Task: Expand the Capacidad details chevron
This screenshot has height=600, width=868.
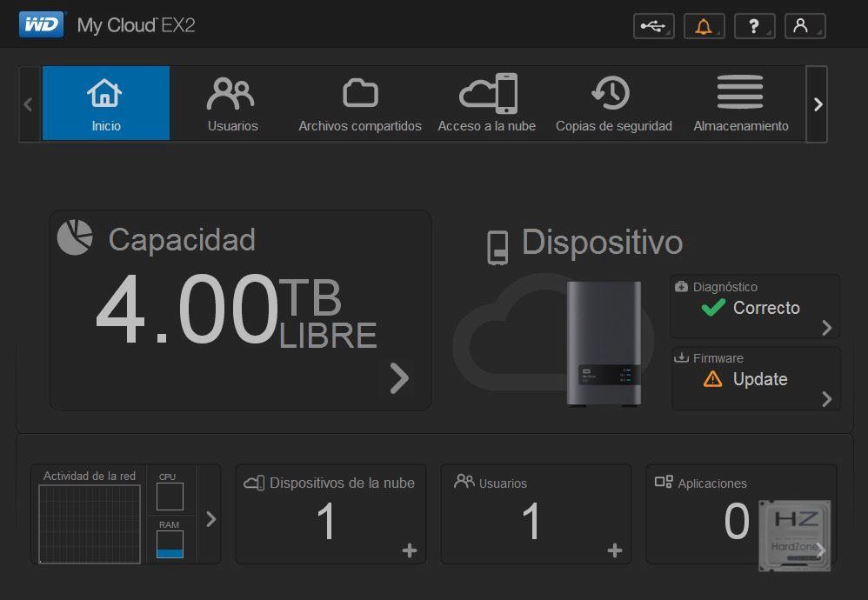Action: pos(399,378)
